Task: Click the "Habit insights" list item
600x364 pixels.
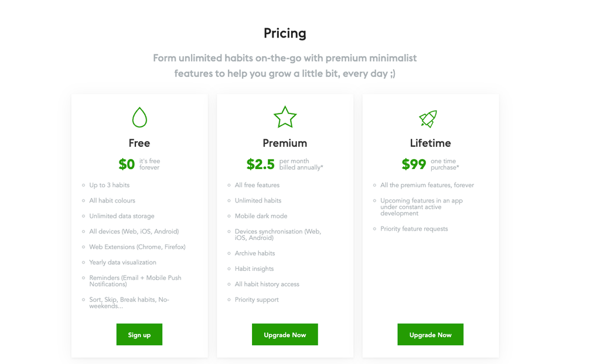Action: click(x=254, y=269)
